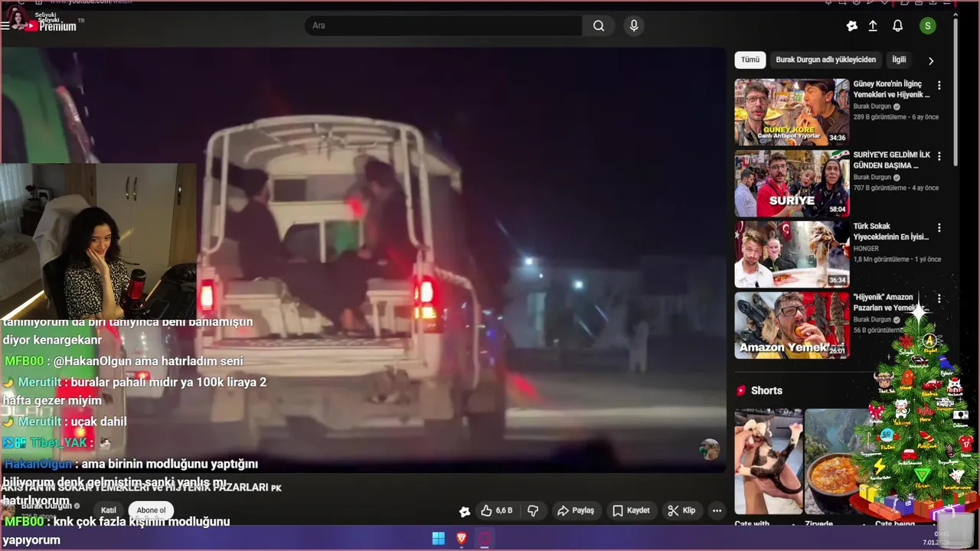The width and height of the screenshot is (980, 551).
Task: Open Windows Start button on taskbar
Action: click(x=438, y=538)
